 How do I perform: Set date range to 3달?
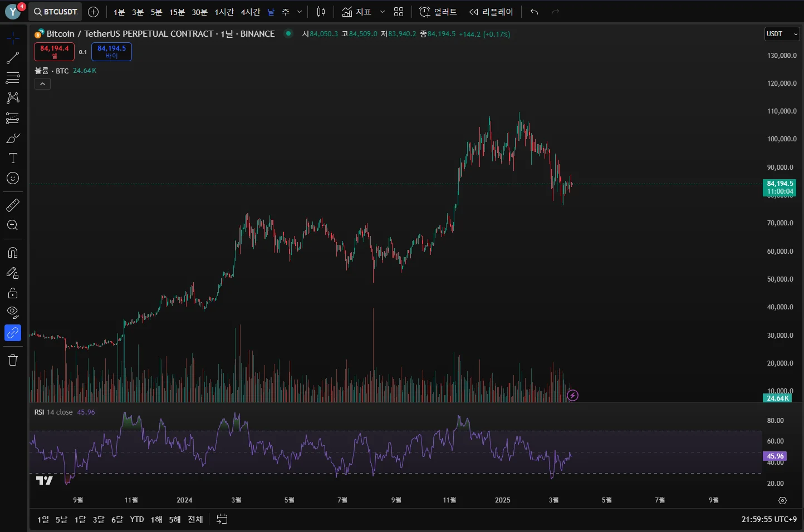coord(99,519)
